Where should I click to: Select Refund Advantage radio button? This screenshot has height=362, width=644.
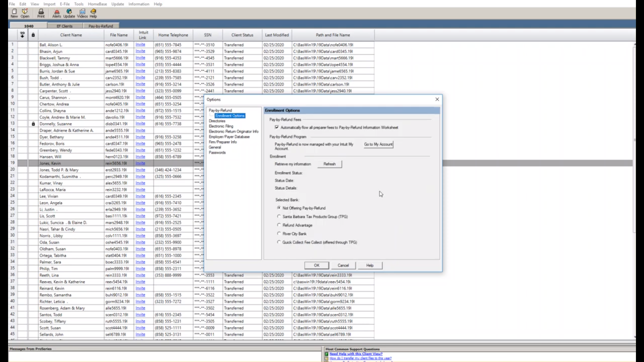(279, 225)
